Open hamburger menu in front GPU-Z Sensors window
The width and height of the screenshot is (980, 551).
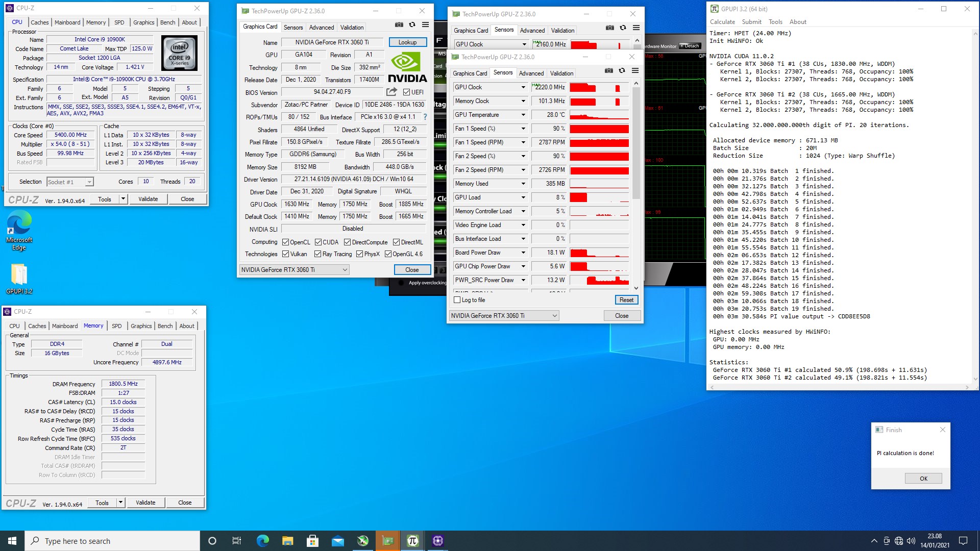[x=635, y=70]
